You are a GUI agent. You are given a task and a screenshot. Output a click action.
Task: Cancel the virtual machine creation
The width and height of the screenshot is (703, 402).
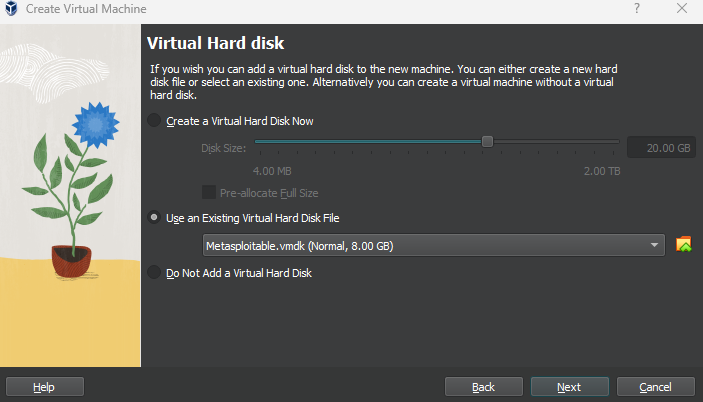[655, 387]
